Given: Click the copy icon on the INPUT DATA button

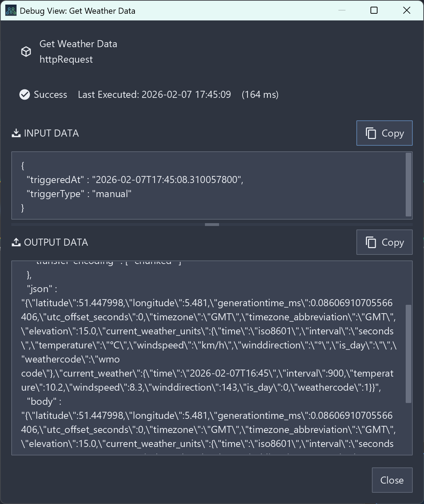Looking at the screenshot, I should point(371,133).
